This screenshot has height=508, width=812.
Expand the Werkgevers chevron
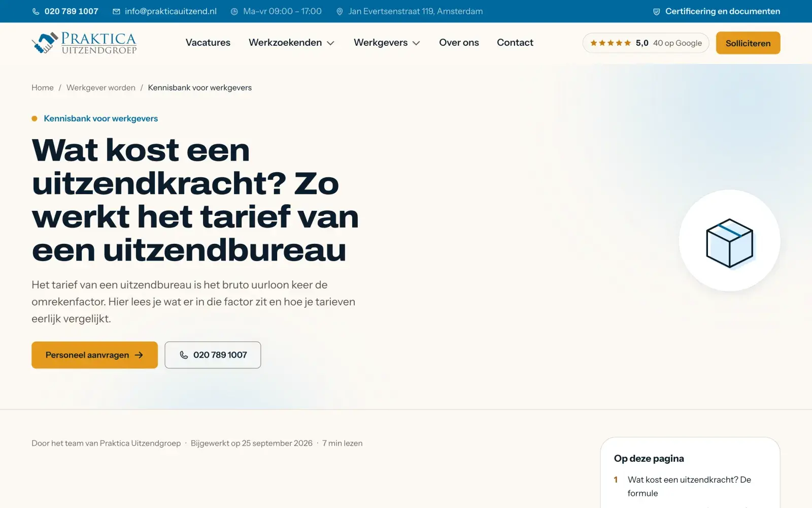416,43
